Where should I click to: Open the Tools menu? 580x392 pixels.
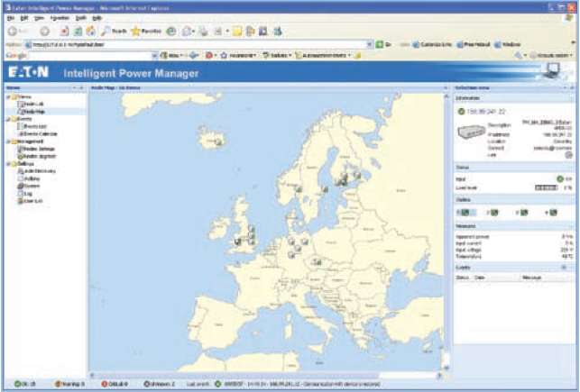tap(80, 18)
